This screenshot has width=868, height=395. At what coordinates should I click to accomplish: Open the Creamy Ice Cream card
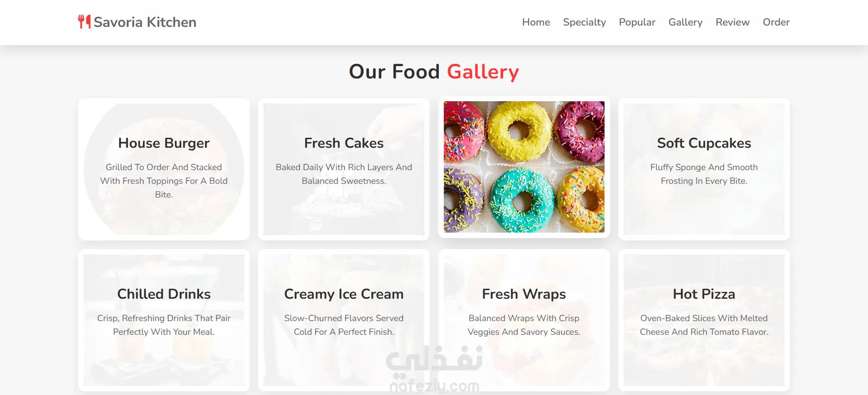pos(344,320)
